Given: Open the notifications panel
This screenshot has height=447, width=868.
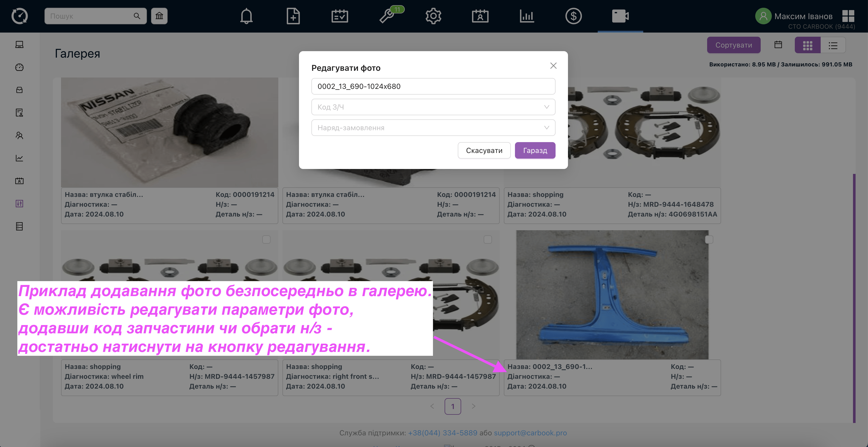Looking at the screenshot, I should (246, 16).
